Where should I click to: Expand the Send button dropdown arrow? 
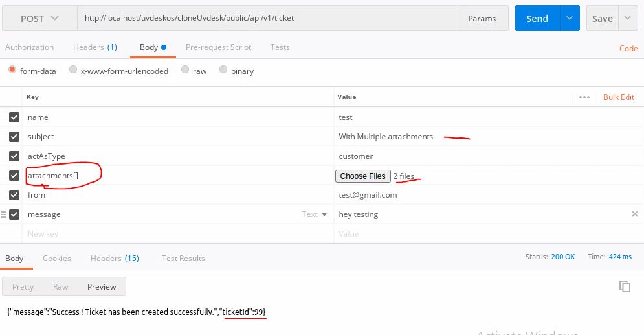(570, 19)
